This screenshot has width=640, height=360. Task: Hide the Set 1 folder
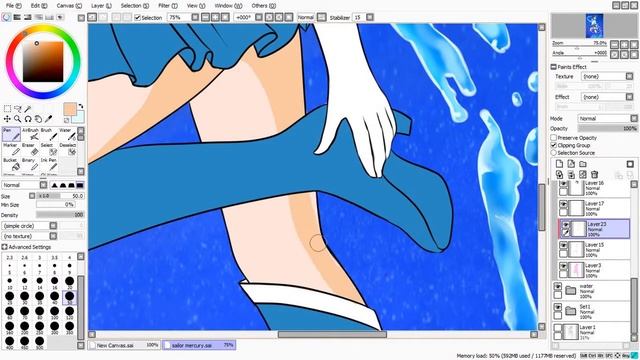558,307
